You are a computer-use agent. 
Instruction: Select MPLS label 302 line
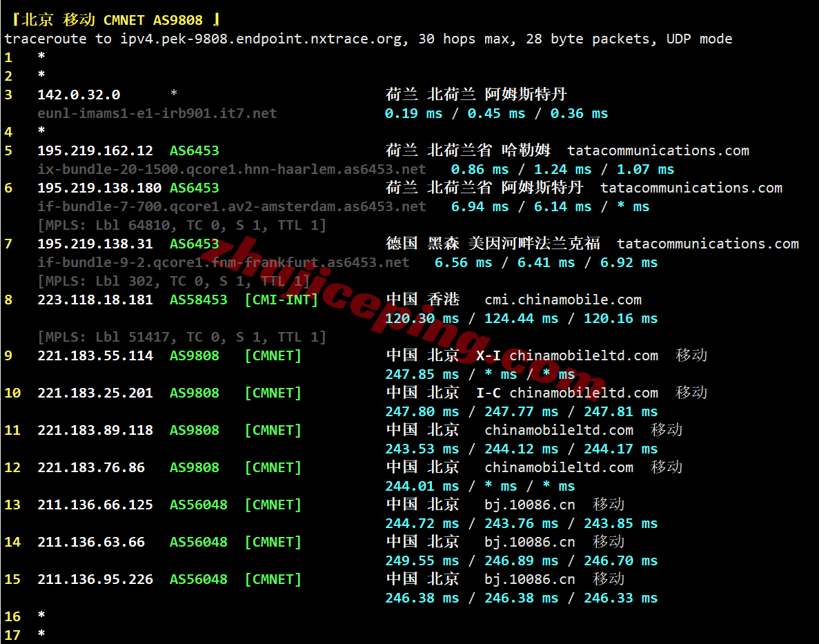click(173, 281)
